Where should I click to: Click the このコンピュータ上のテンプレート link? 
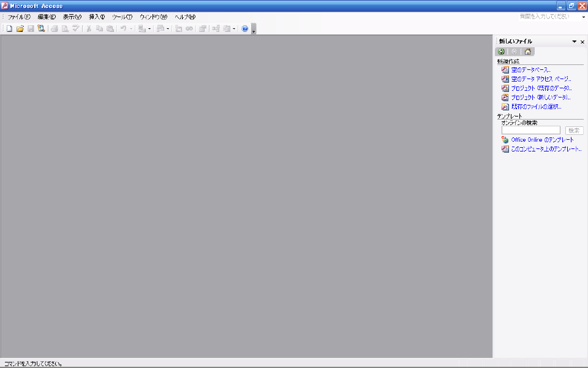pyautogui.click(x=546, y=149)
